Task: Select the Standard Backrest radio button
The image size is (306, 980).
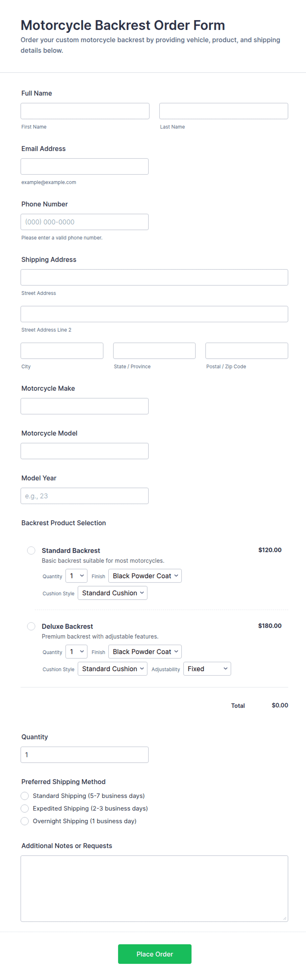Action: (31, 550)
